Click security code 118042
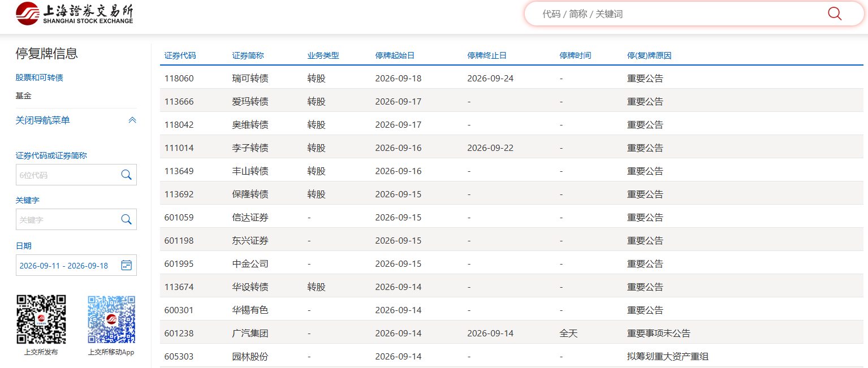This screenshot has width=868, height=368. click(x=179, y=125)
